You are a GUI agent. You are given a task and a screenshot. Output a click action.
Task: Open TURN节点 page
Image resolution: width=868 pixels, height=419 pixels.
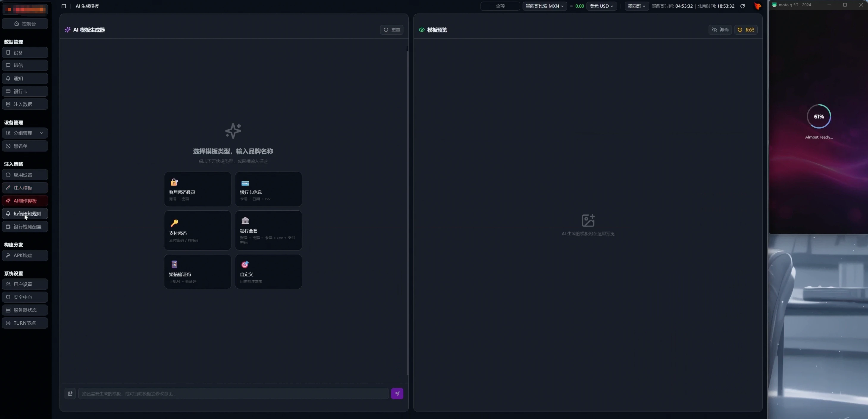25,323
